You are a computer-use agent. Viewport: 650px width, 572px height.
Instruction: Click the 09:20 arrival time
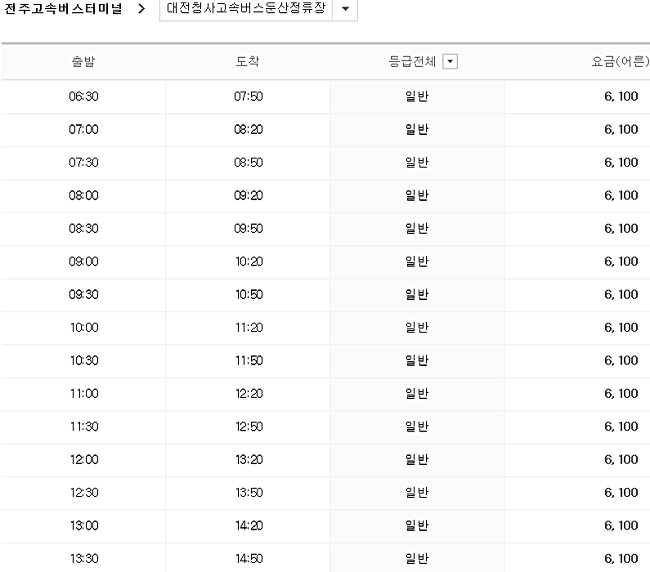coord(248,195)
